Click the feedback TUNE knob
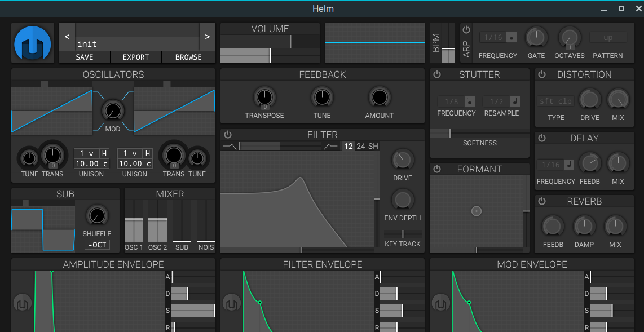 point(322,98)
